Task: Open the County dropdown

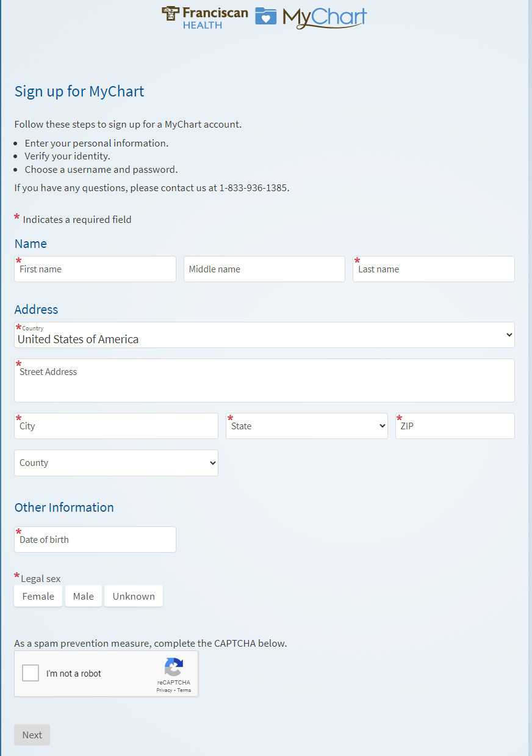Action: tap(116, 463)
